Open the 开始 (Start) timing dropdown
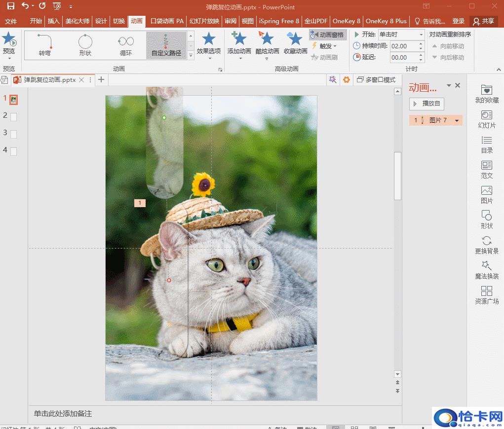504x429 pixels. point(421,35)
